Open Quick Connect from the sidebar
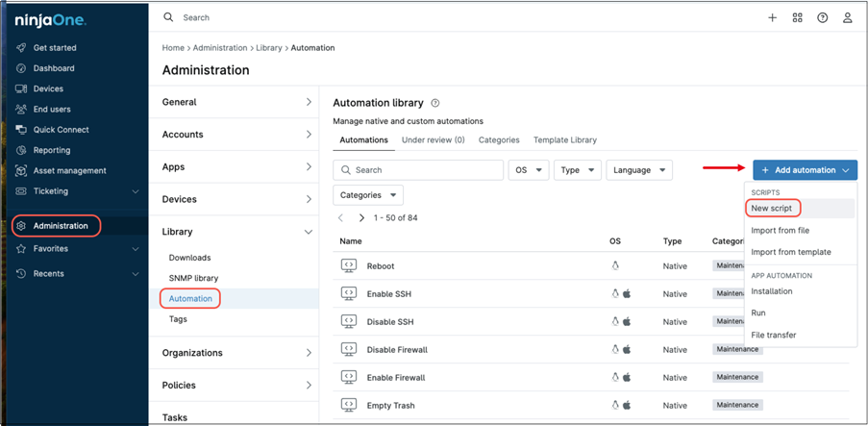868x426 pixels. [x=60, y=130]
